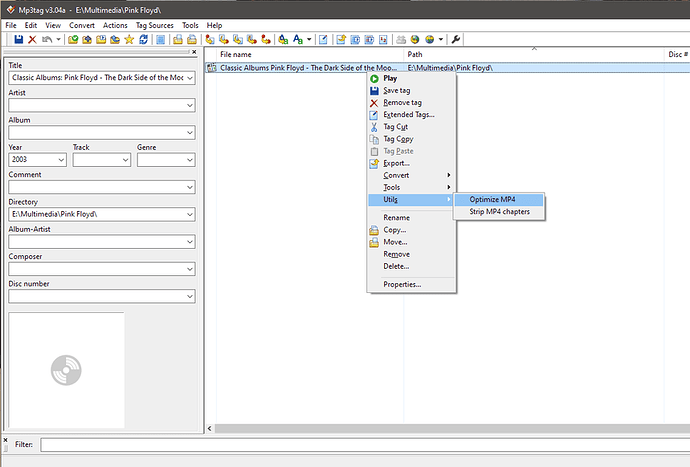Screen dimensions: 690x467
Task: Click the Save tag floppy disk toolbar icon
Action: pos(18,39)
